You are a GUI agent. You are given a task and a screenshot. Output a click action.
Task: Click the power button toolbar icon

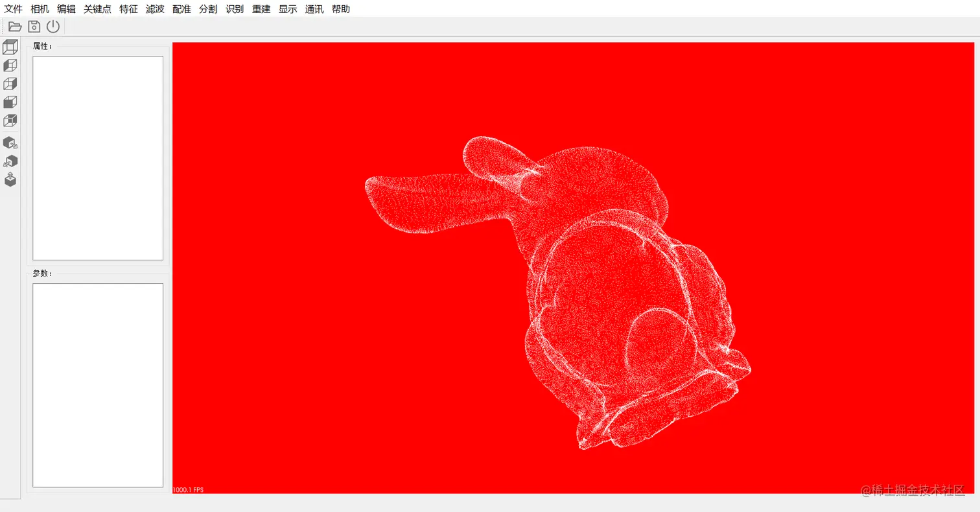point(52,27)
